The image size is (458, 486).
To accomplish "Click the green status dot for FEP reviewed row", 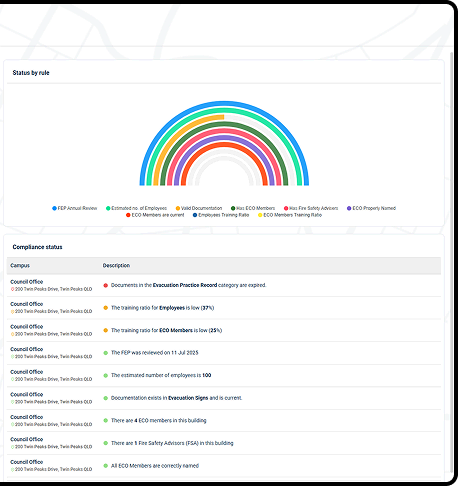I will pos(106,353).
